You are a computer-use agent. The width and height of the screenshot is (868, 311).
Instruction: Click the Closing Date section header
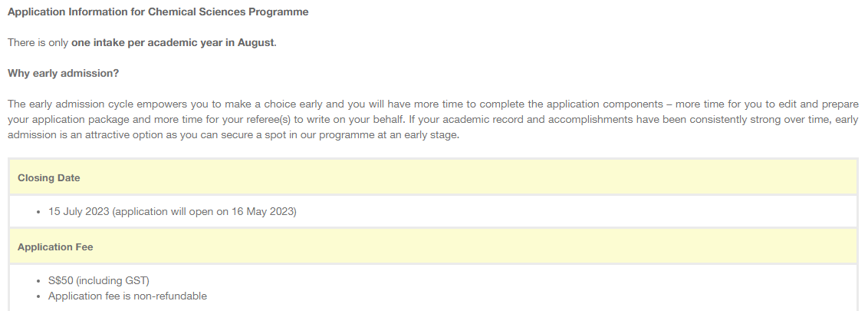pyautogui.click(x=49, y=178)
